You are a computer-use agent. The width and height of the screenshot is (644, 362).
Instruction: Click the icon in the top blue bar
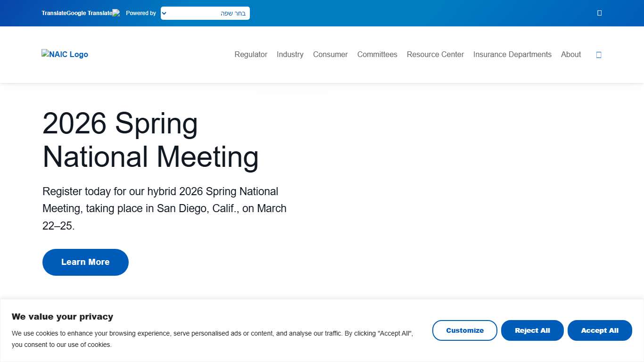coord(599,13)
